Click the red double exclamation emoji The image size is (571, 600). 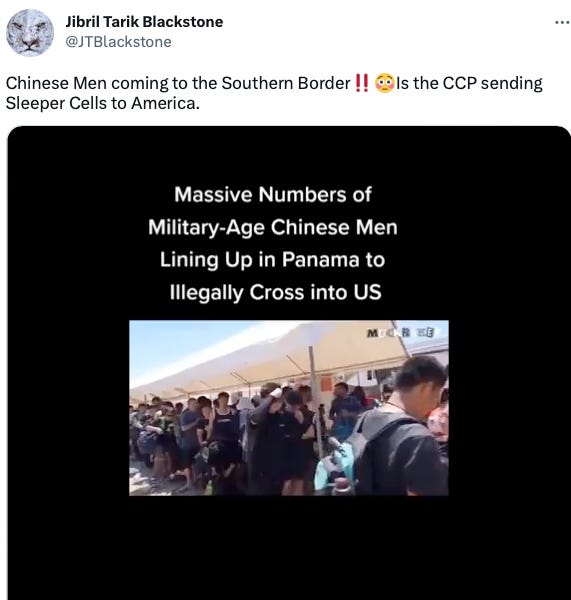tap(362, 83)
